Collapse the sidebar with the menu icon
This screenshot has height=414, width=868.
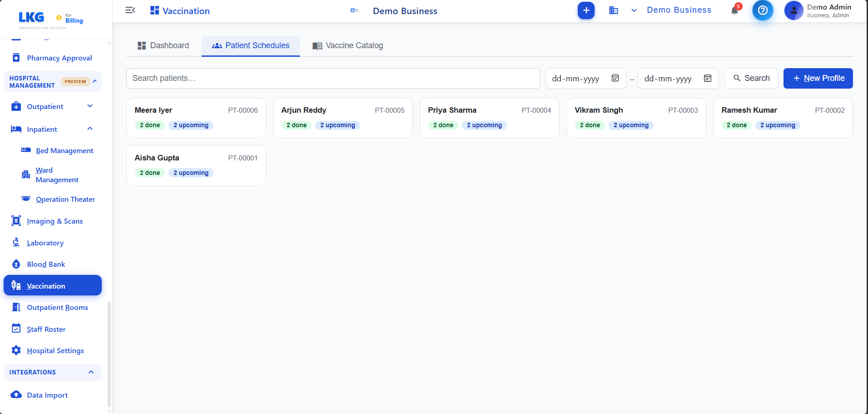click(130, 10)
